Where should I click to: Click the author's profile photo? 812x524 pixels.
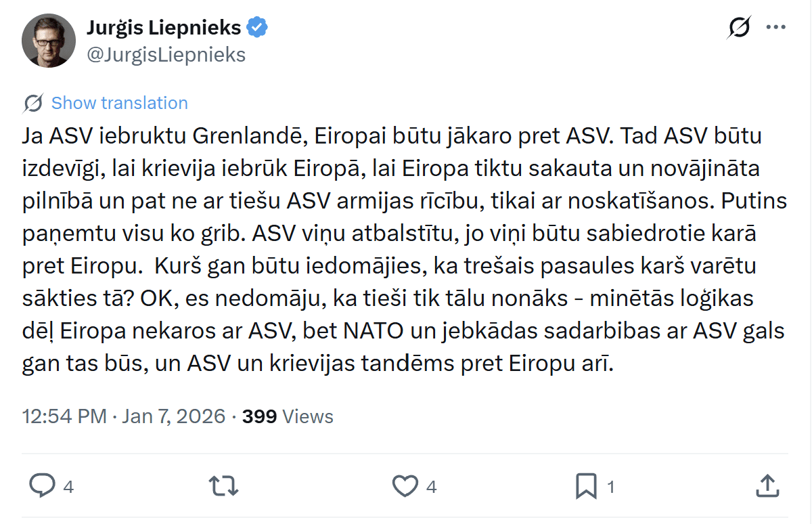click(49, 40)
